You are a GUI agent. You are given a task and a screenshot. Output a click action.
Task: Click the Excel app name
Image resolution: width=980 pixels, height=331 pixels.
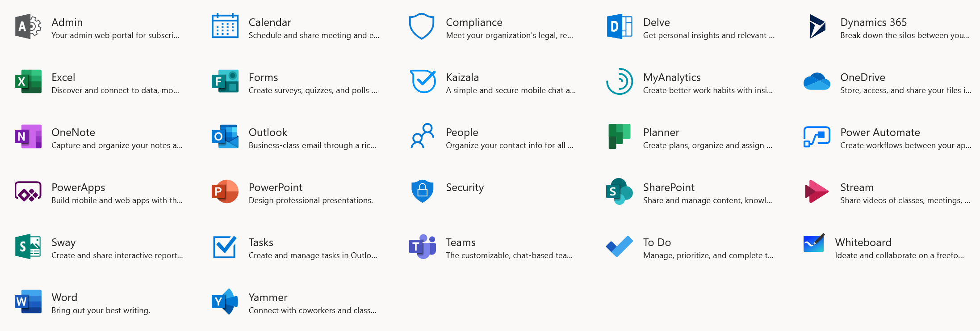pyautogui.click(x=63, y=77)
